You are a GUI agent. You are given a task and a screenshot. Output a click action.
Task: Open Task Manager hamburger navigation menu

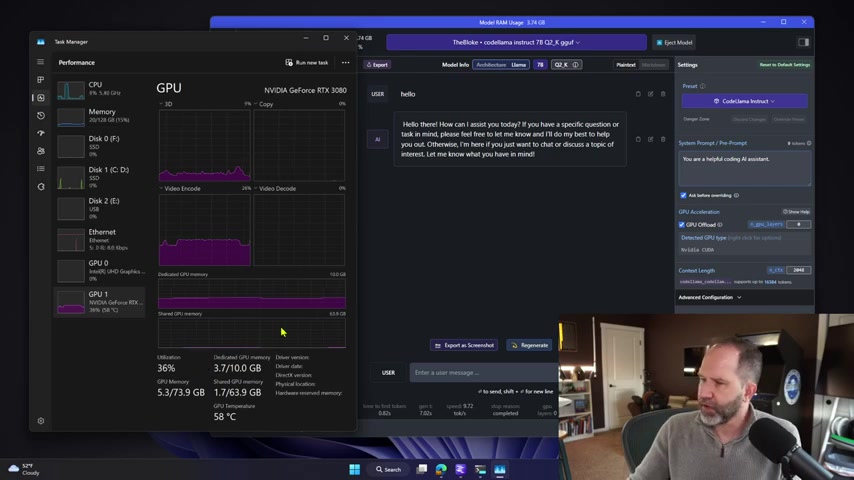[x=40, y=62]
